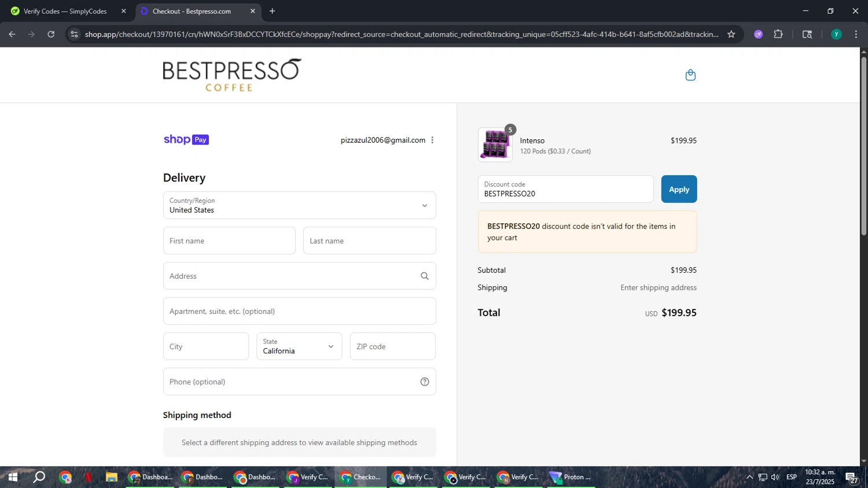
Task: Switch to Verify Codes SimplyCodes tab
Action: 67,11
